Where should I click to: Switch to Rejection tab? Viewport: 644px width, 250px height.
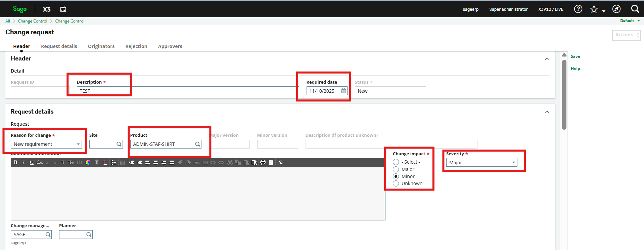coord(136,46)
